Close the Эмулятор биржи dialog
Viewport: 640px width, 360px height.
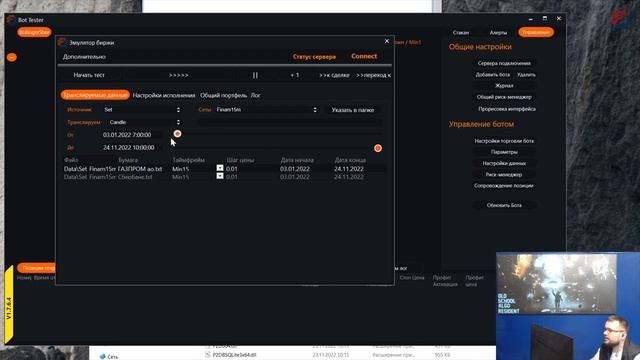(387, 41)
